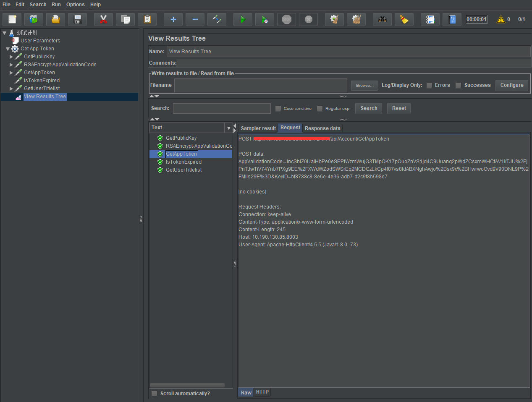Click the Configure button

point(511,85)
